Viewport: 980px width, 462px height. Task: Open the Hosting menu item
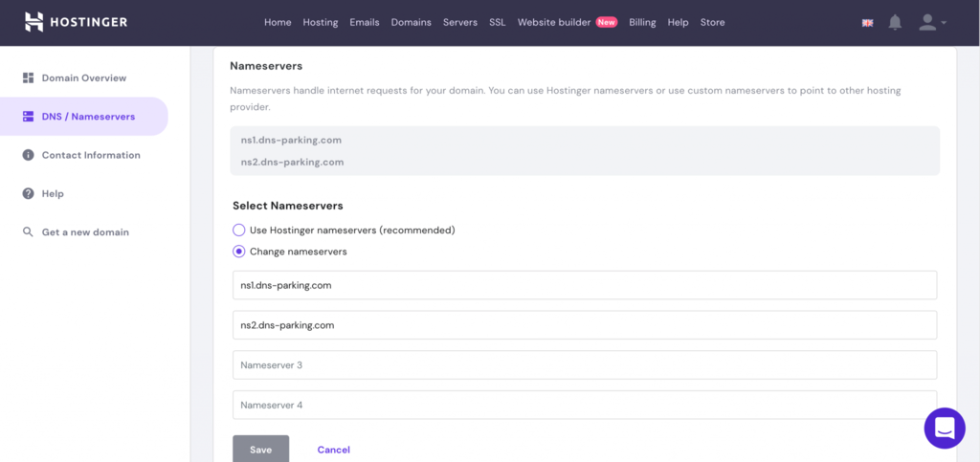click(x=321, y=22)
